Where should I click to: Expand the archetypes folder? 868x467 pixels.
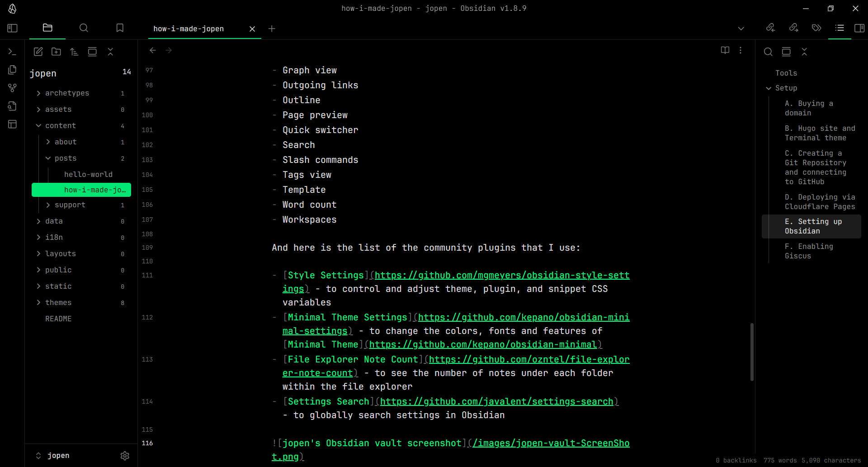[x=39, y=93]
